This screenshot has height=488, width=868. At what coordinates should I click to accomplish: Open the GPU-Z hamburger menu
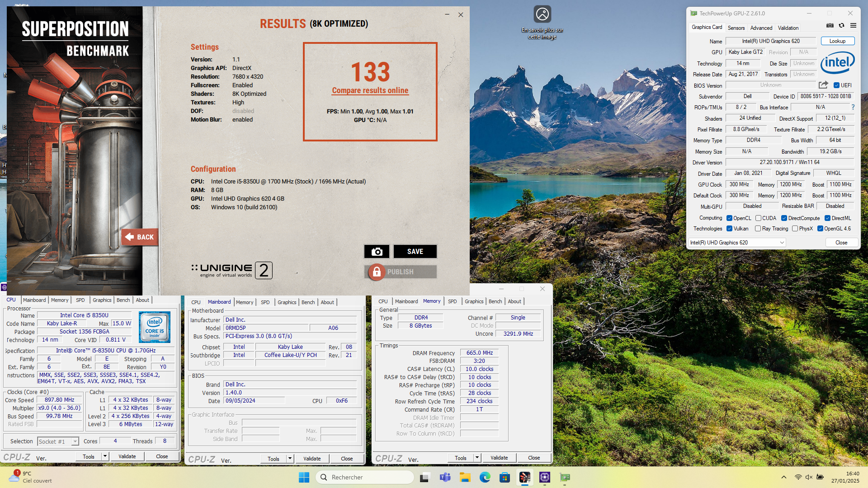[x=853, y=26]
